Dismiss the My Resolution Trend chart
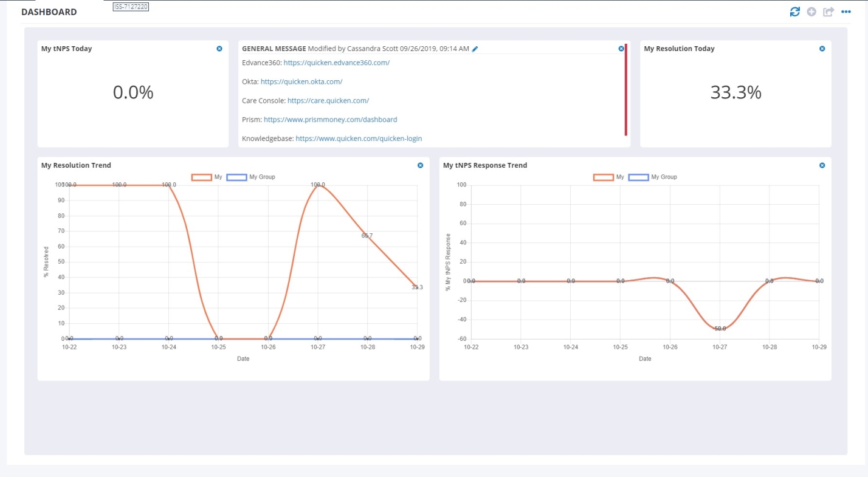The image size is (868, 477). click(420, 165)
